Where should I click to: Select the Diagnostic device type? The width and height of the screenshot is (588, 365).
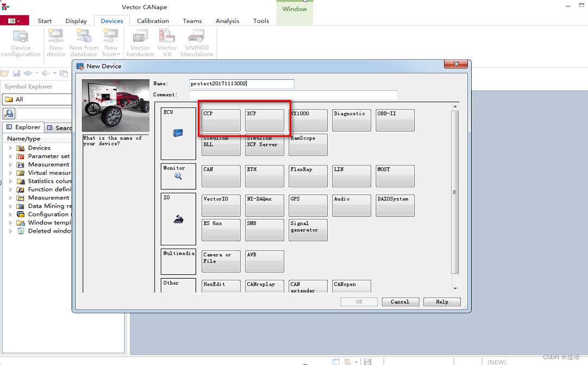point(352,120)
